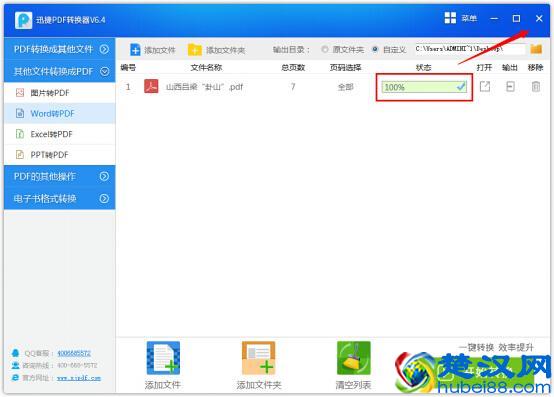Browse output folder with orange folder icon
This screenshot has height=397, width=554.
[x=536, y=49]
